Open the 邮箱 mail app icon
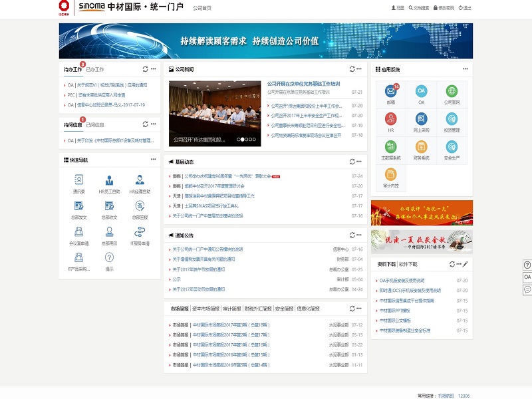Viewport: 532px width, 399px height. coord(390,92)
